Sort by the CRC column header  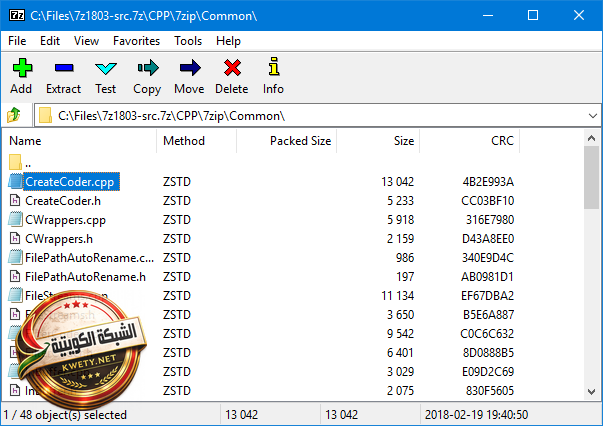[502, 141]
